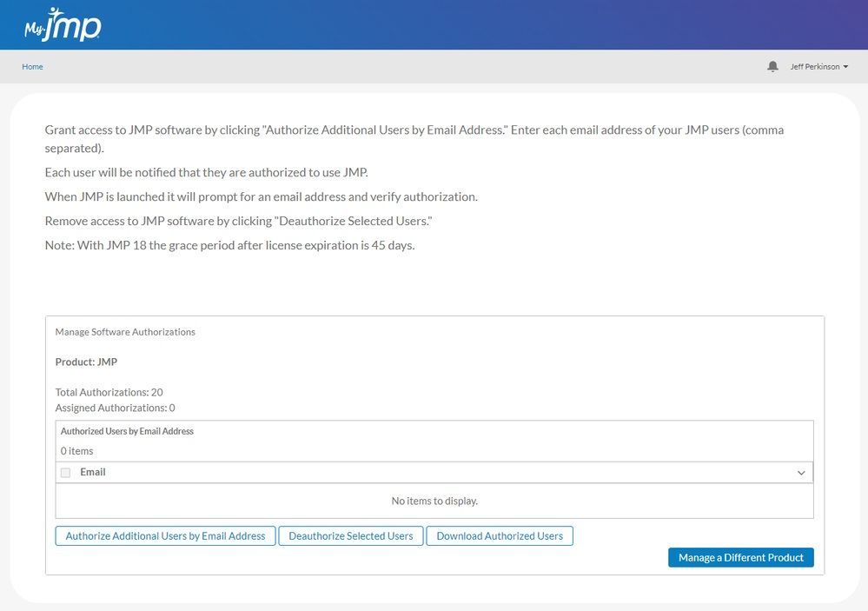The height and width of the screenshot is (611, 868).
Task: Open the notifications bell
Action: coord(772,67)
